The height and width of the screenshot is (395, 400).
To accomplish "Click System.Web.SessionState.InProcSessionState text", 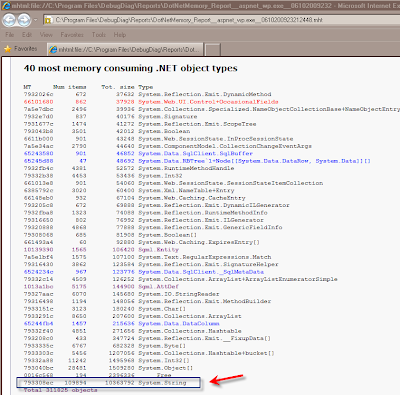I will [x=216, y=139].
